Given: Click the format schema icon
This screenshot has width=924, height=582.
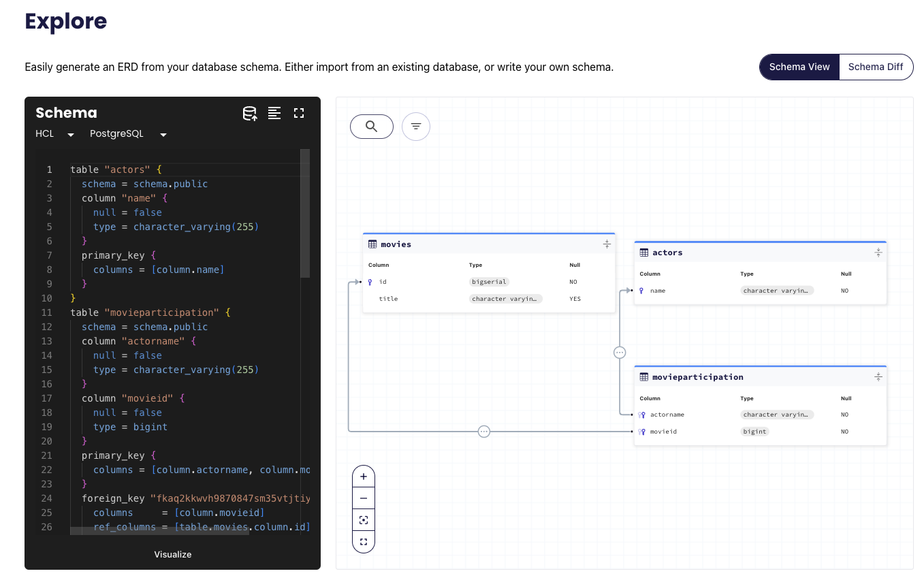Looking at the screenshot, I should (274, 113).
